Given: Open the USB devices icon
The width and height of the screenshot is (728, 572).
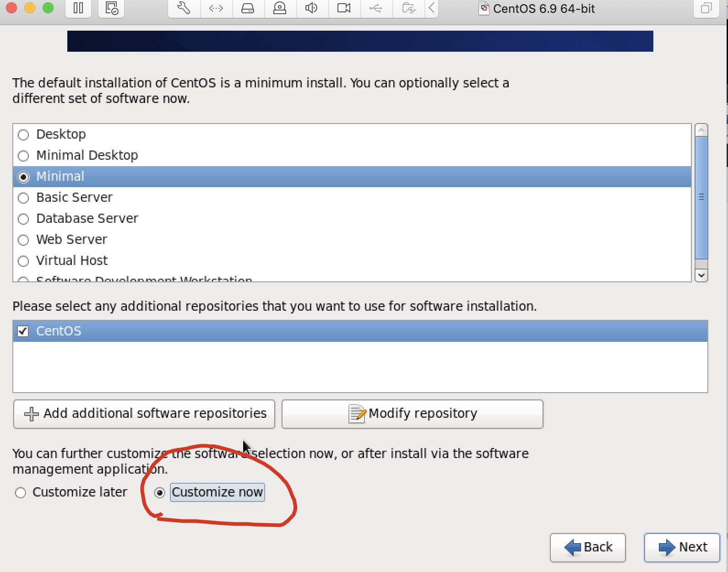Looking at the screenshot, I should (376, 8).
